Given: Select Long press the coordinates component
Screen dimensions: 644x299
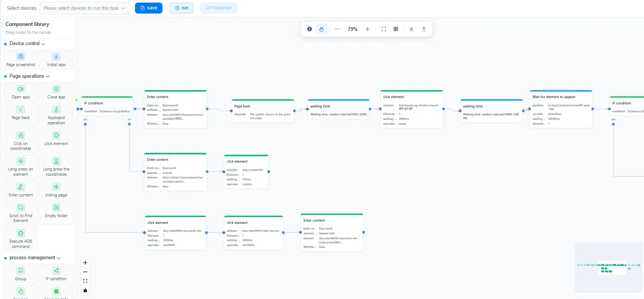Looking at the screenshot, I should [x=56, y=166].
